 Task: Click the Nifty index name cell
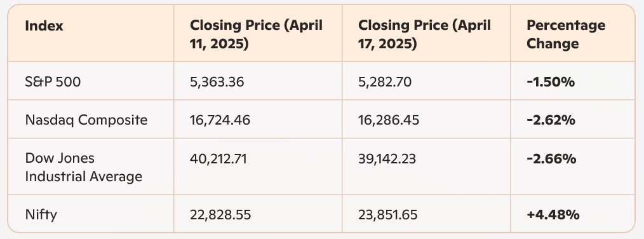coord(41,215)
